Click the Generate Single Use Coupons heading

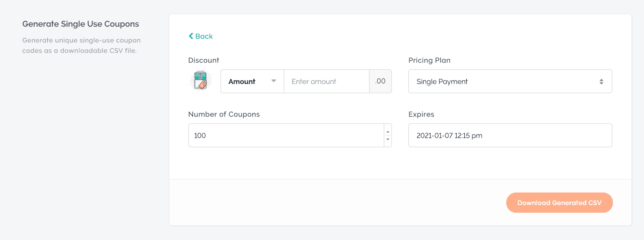(x=81, y=24)
